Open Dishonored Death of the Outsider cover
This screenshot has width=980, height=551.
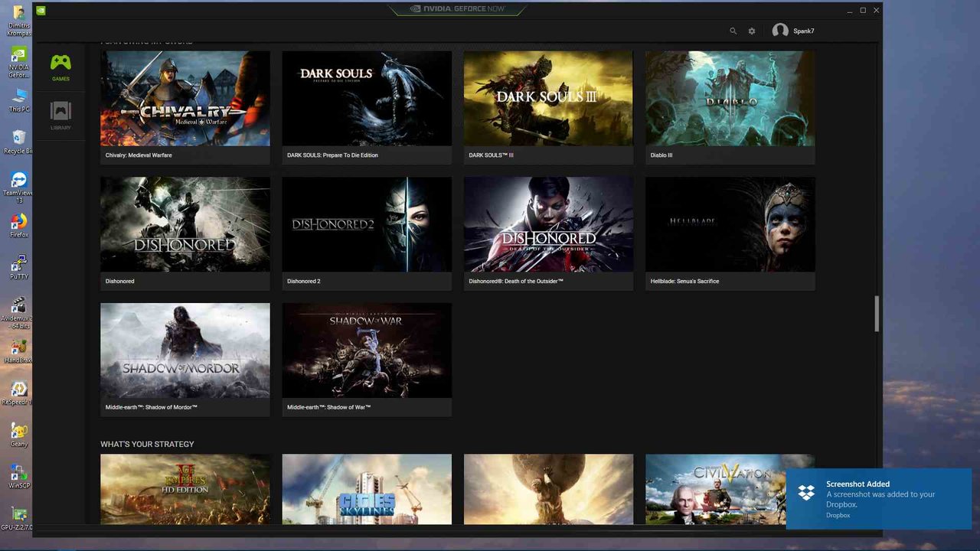point(548,224)
